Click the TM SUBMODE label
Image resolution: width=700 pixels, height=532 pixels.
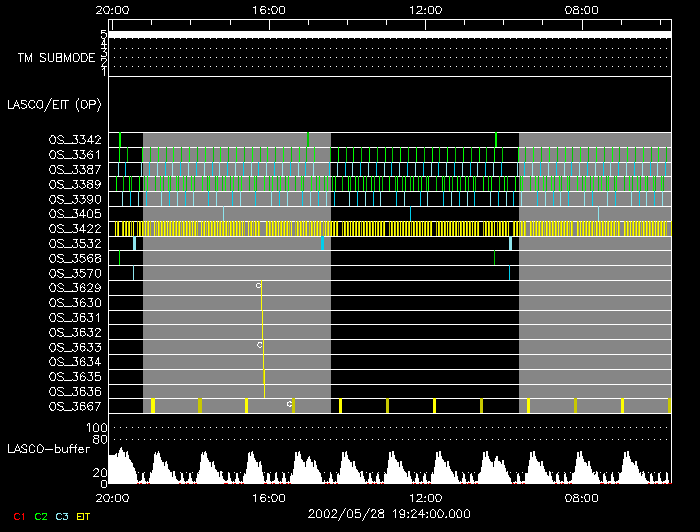click(56, 58)
